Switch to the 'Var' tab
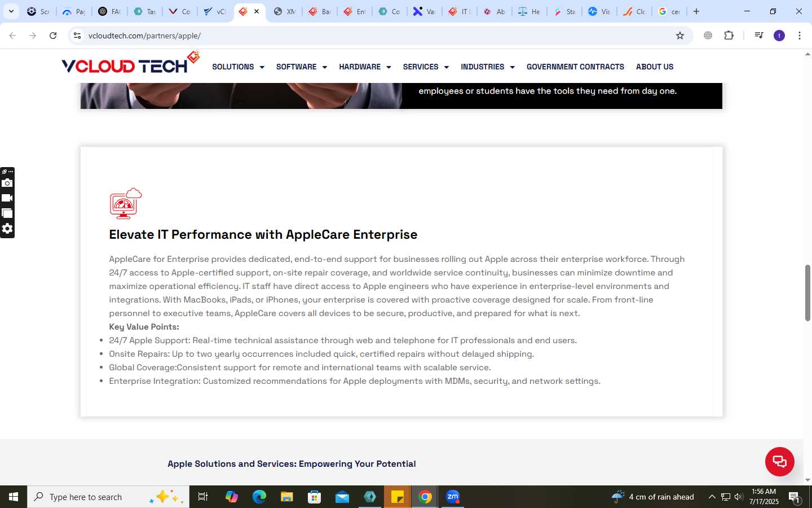Screen dimensions: 812x508 [424, 11]
